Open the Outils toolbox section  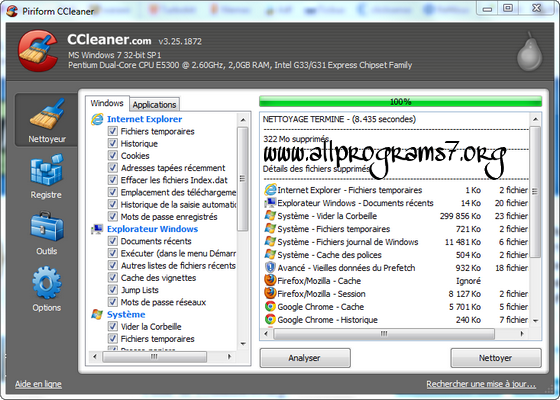46,233
